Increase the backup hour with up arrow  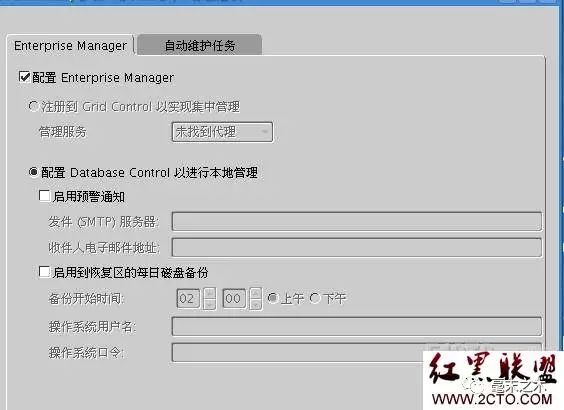click(210, 293)
